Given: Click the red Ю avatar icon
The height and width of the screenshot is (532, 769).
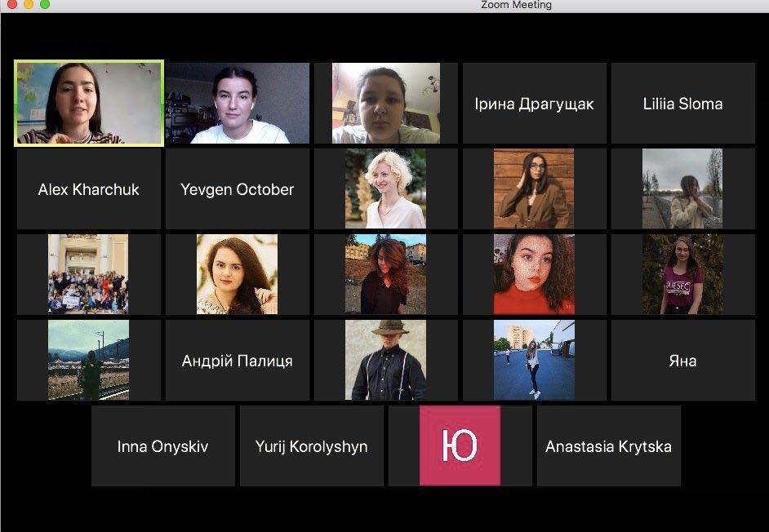Looking at the screenshot, I should coord(460,446).
